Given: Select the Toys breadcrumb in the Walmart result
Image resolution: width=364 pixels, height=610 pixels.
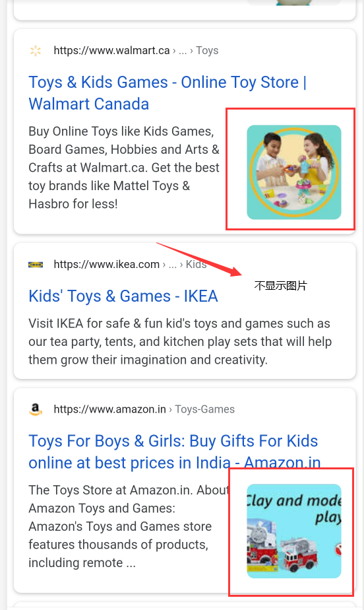Looking at the screenshot, I should pos(207,51).
